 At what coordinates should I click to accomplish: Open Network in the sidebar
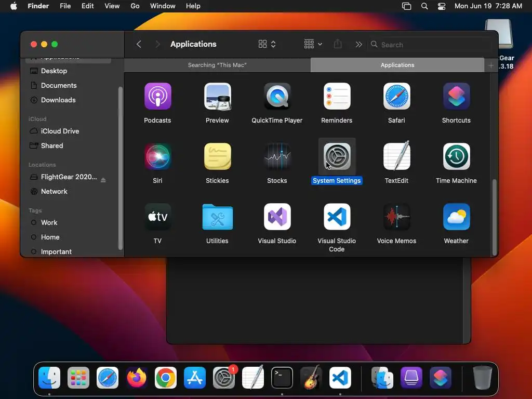click(68, 192)
